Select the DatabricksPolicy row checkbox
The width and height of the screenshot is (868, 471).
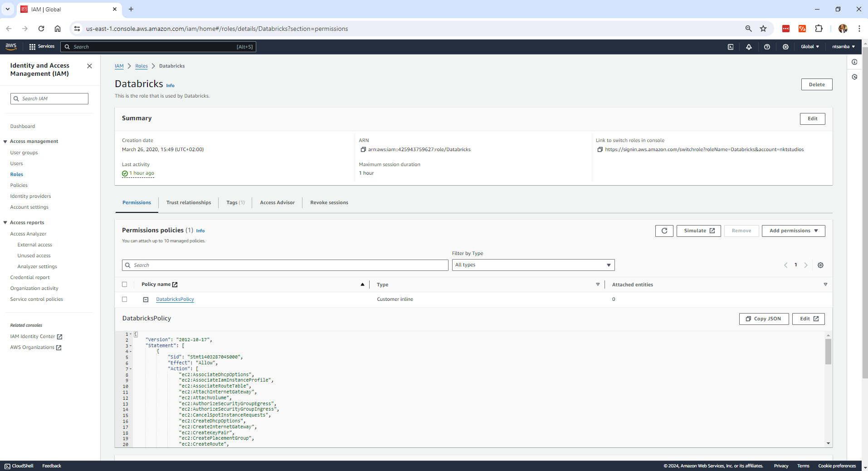[125, 299]
